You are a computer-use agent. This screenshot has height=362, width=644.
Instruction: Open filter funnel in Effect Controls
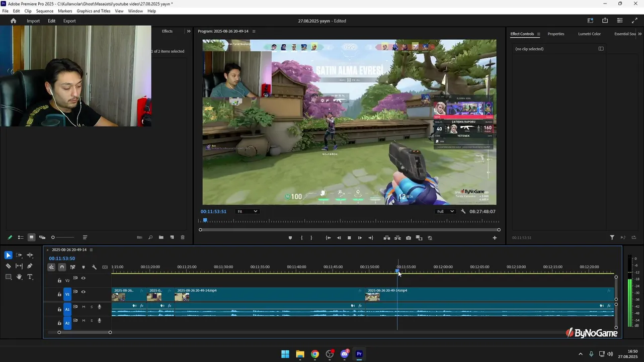pos(612,237)
